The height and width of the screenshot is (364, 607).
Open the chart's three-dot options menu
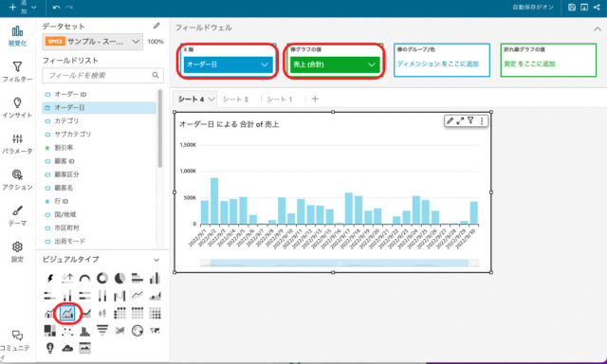pyautogui.click(x=482, y=121)
